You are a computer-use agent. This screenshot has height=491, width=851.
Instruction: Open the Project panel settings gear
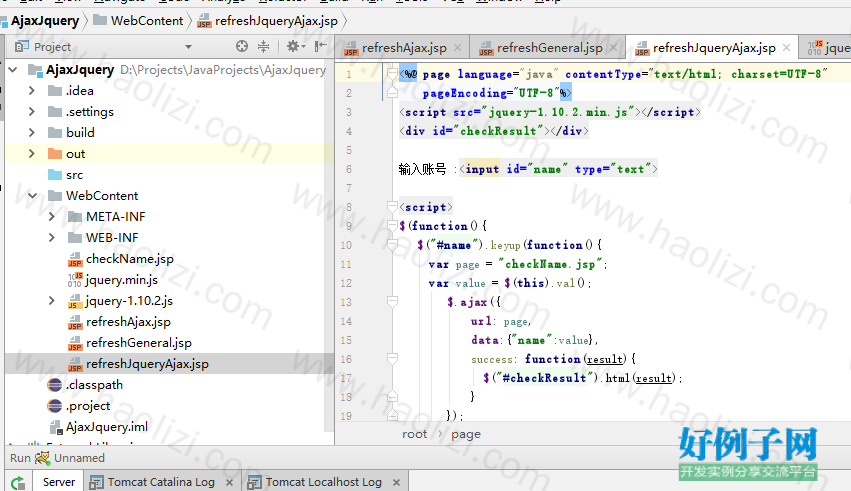[293, 47]
